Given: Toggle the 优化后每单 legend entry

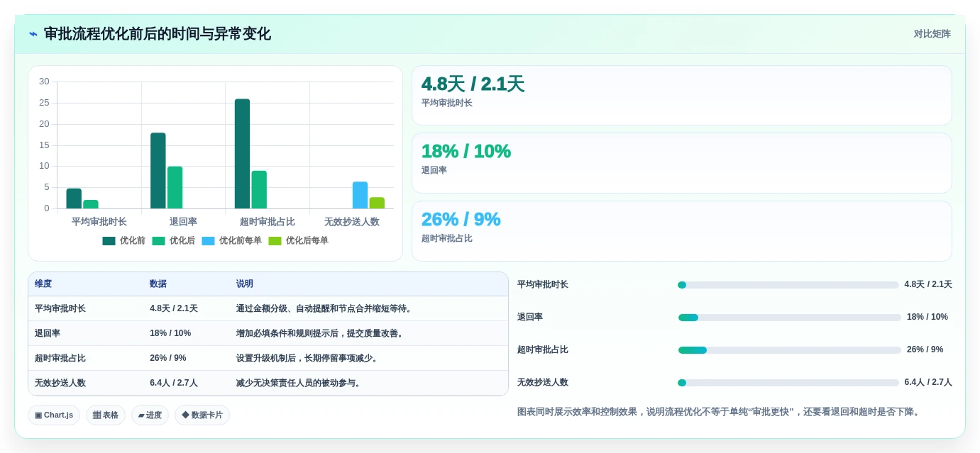Looking at the screenshot, I should tap(298, 241).
